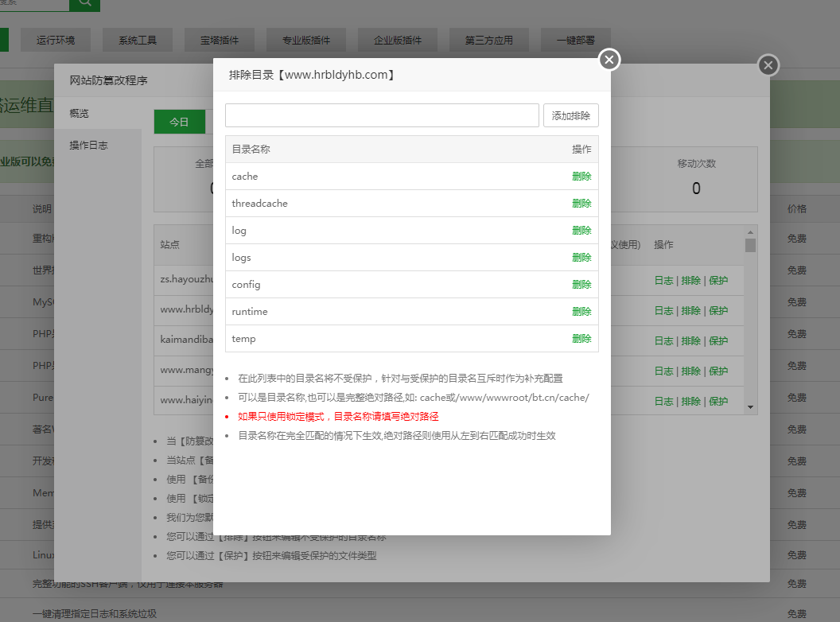This screenshot has width=840, height=622.
Task: Click the threadcache directory name
Action: [x=260, y=203]
